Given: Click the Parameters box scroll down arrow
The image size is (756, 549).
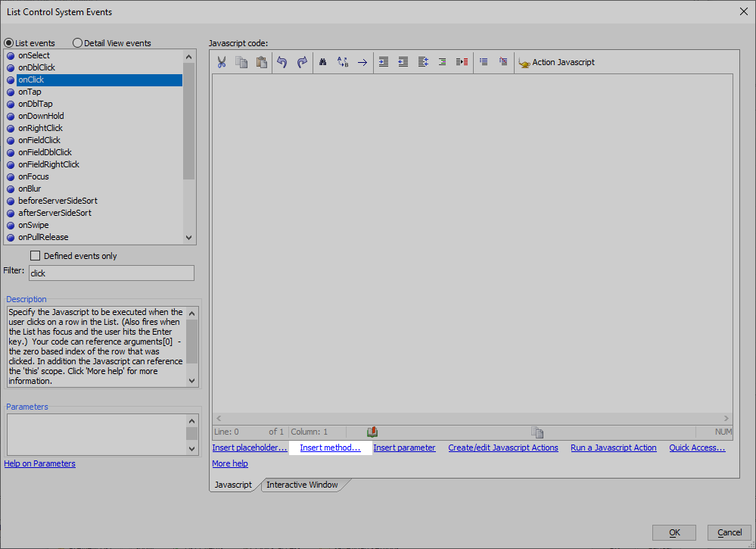Looking at the screenshot, I should [x=192, y=448].
